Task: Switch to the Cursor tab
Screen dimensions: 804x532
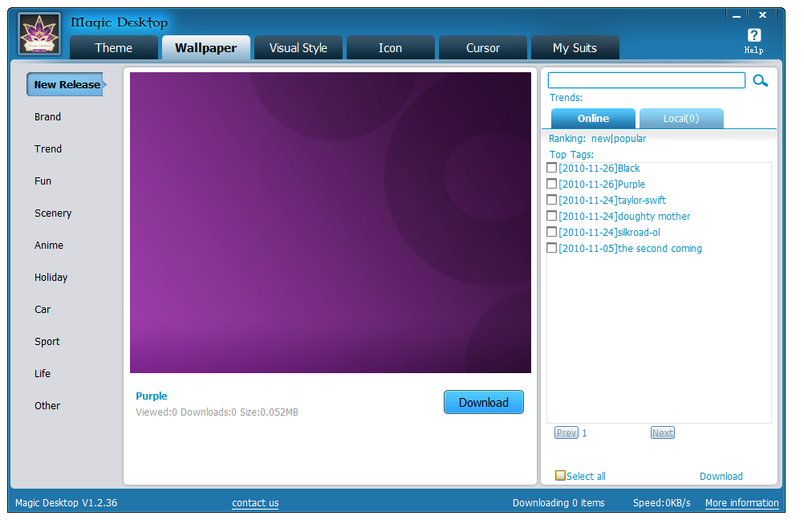Action: click(x=482, y=47)
